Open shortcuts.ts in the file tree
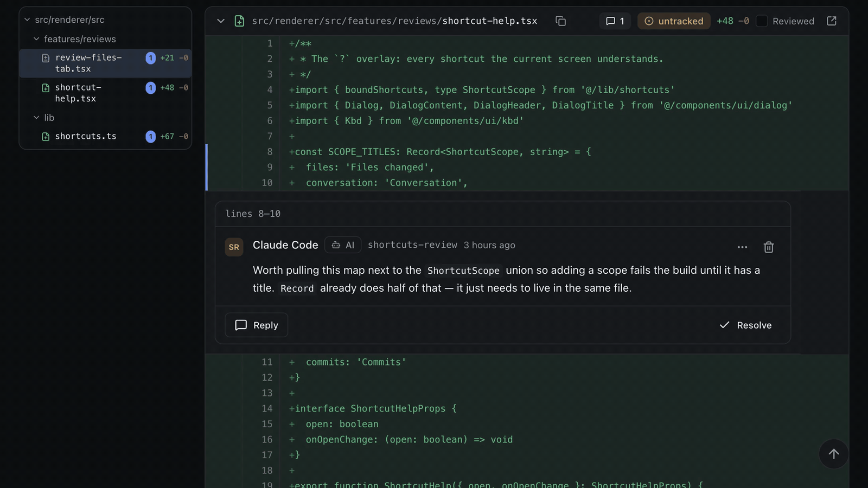 coord(105,136)
